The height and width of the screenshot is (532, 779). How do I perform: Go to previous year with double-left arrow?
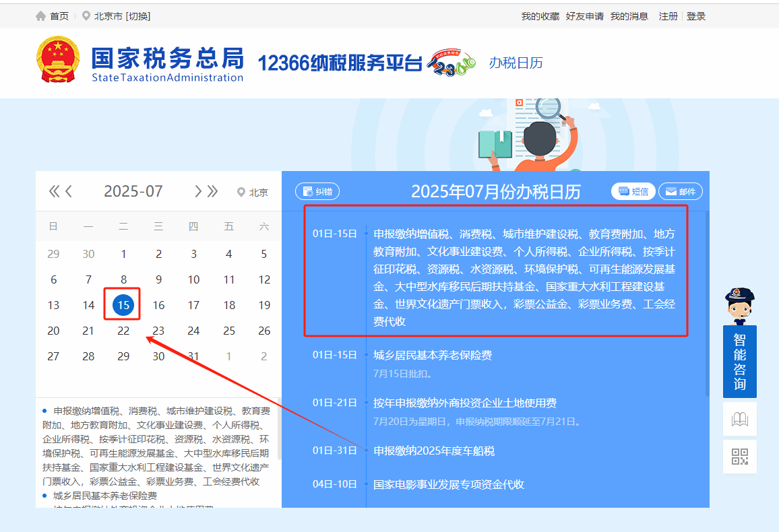pyautogui.click(x=54, y=191)
